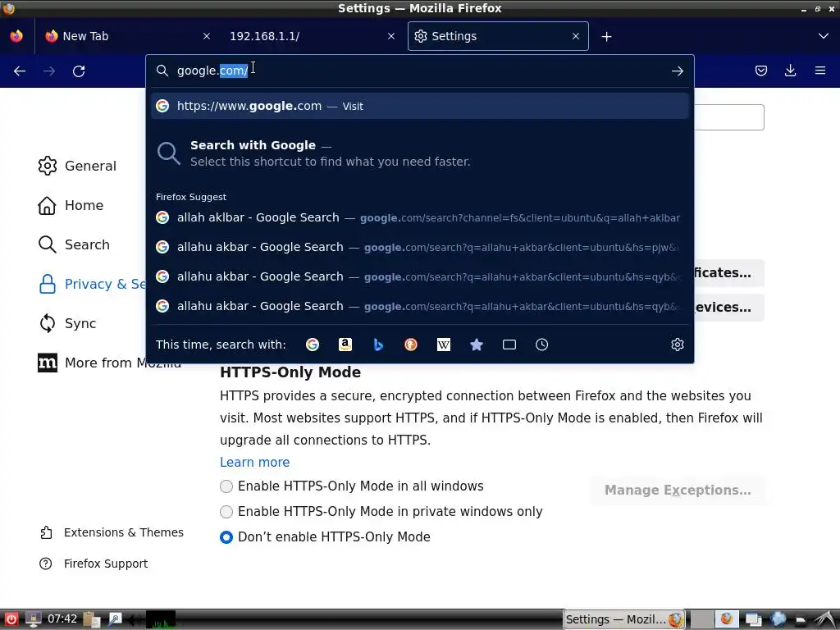Click the taskbar clock showing 07:42
This screenshot has height=630, width=840.
(x=62, y=619)
